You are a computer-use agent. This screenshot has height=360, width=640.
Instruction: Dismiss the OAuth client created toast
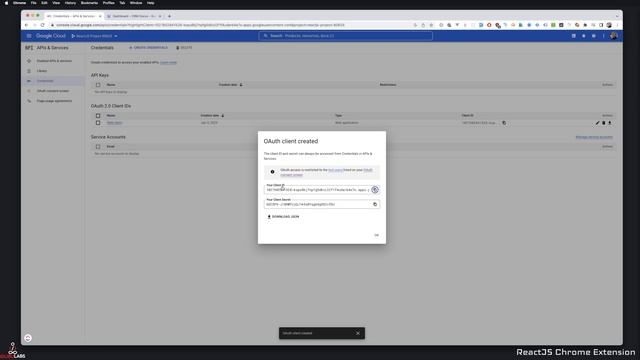(358, 333)
